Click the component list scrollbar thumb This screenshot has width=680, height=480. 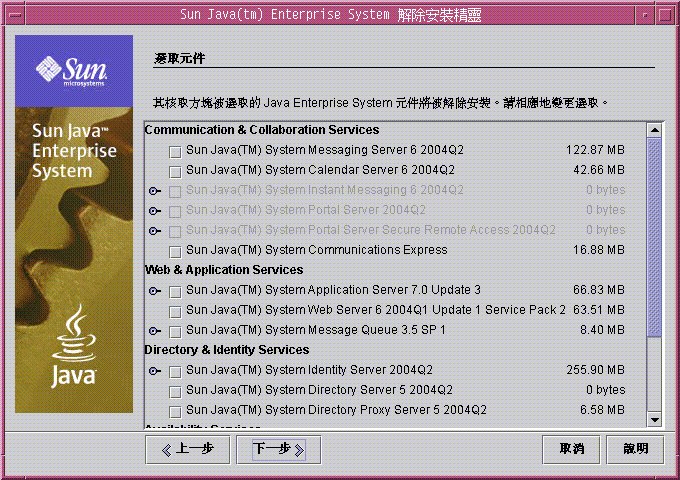click(x=654, y=237)
